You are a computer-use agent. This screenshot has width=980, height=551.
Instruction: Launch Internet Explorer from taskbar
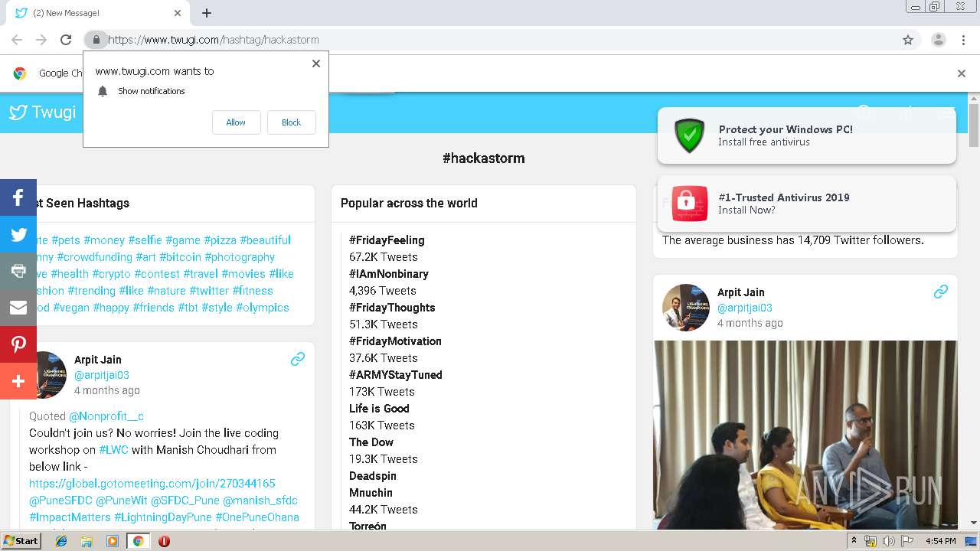(61, 541)
